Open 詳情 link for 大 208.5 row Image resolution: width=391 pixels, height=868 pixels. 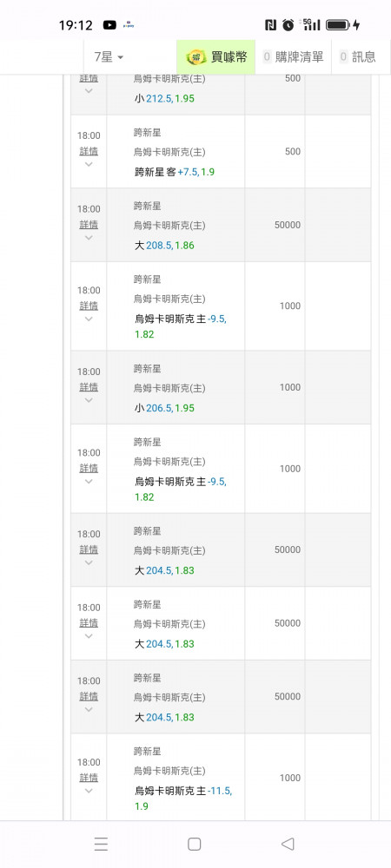point(89,224)
